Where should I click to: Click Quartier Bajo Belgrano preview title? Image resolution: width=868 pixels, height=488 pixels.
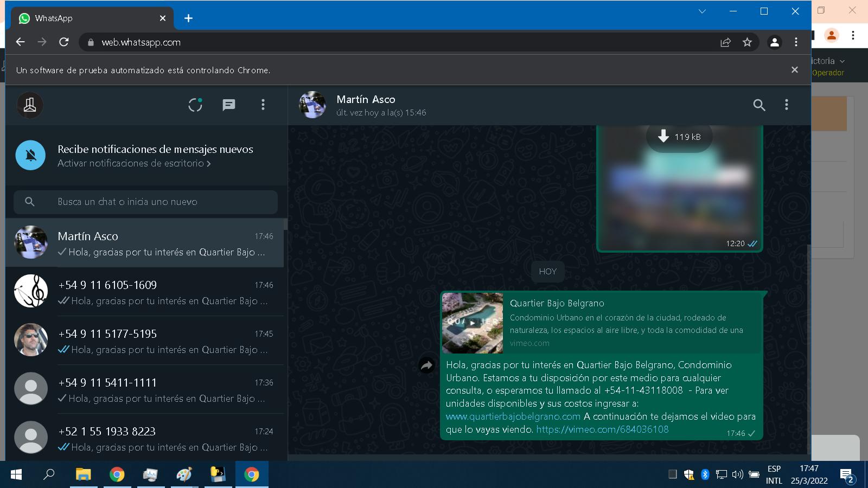point(557,303)
